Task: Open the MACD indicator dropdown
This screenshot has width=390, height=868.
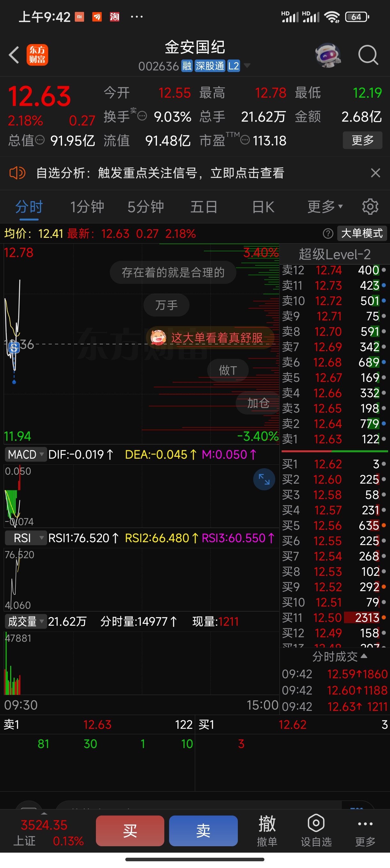Action: (25, 454)
